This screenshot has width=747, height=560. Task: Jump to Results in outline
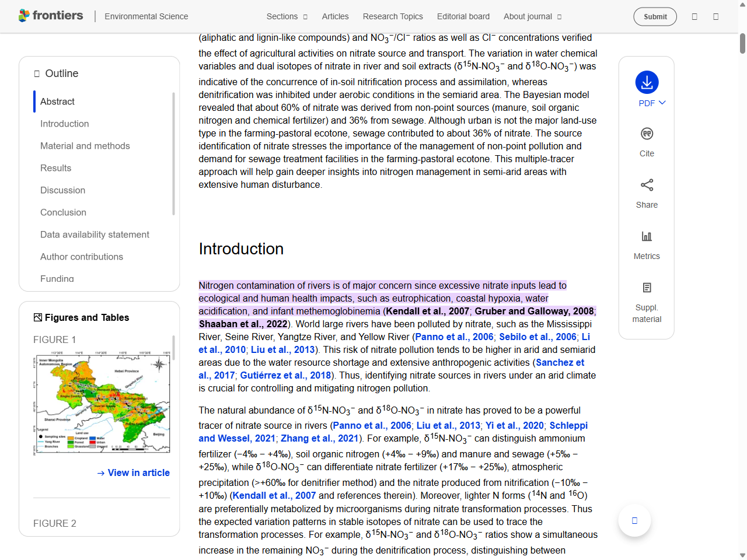coord(55,168)
